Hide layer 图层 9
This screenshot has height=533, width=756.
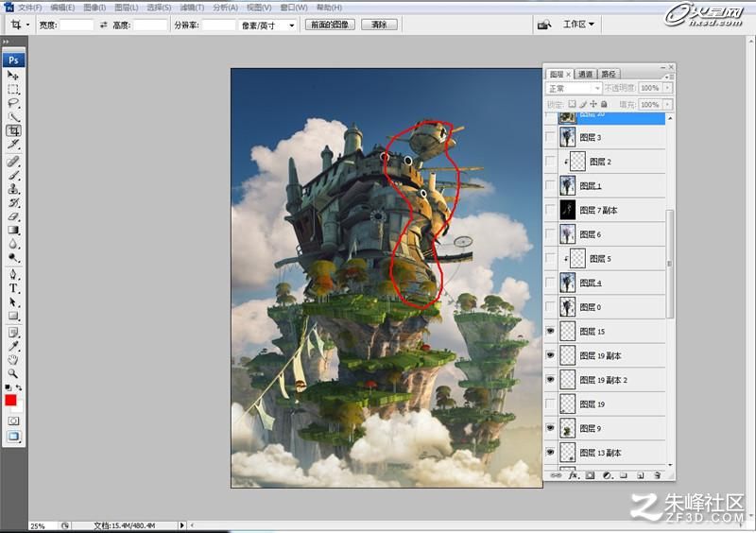[x=550, y=428]
